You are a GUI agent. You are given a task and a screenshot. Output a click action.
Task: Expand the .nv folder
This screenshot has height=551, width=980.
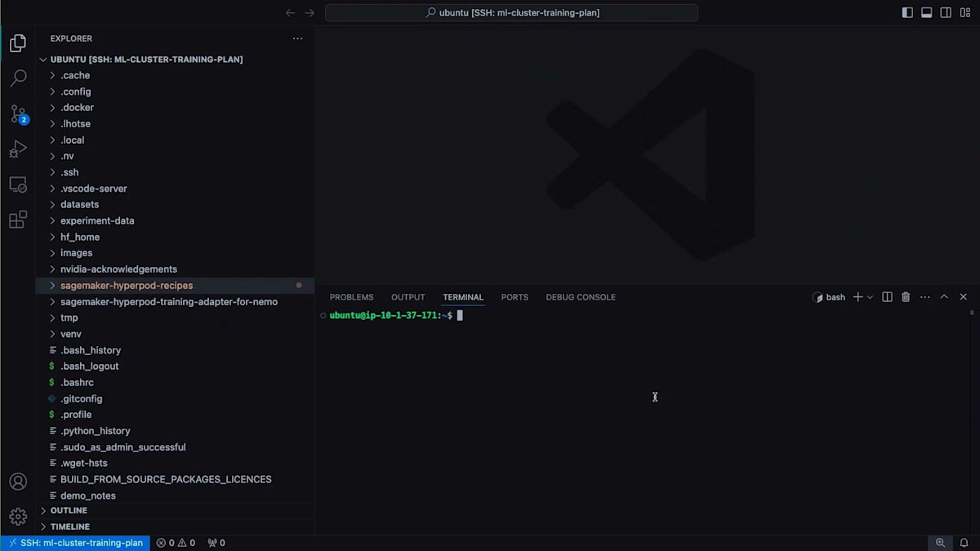pyautogui.click(x=175, y=156)
